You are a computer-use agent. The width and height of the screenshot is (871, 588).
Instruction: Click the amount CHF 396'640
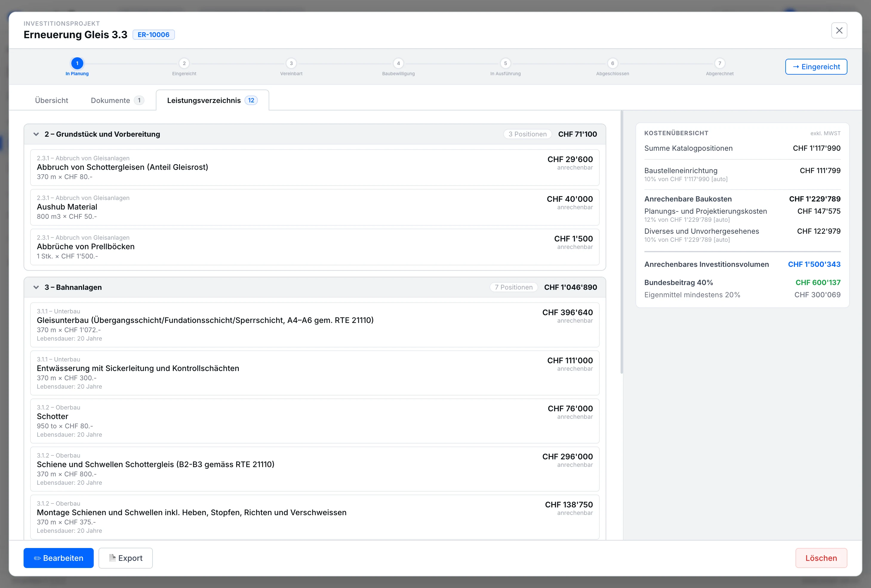(x=567, y=312)
